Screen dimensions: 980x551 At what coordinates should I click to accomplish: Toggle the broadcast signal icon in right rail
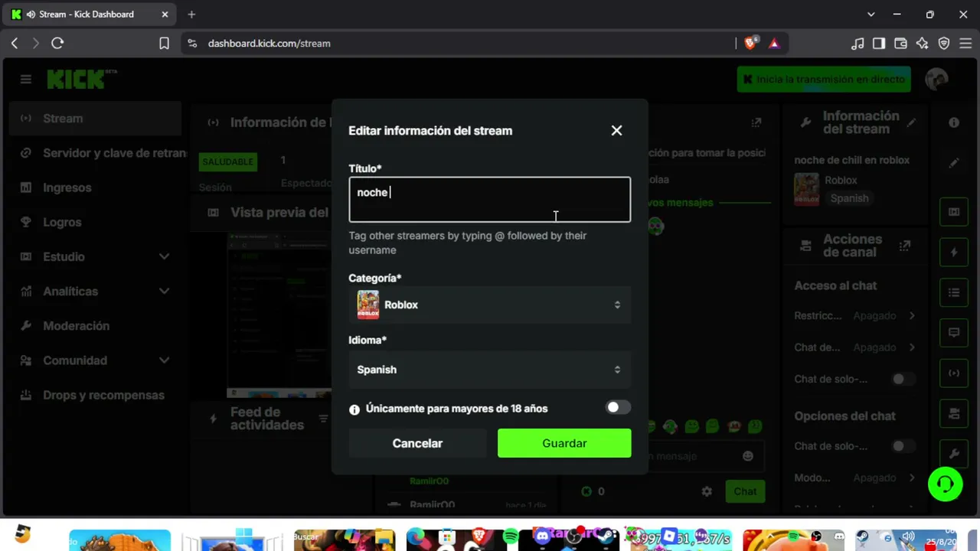point(954,373)
